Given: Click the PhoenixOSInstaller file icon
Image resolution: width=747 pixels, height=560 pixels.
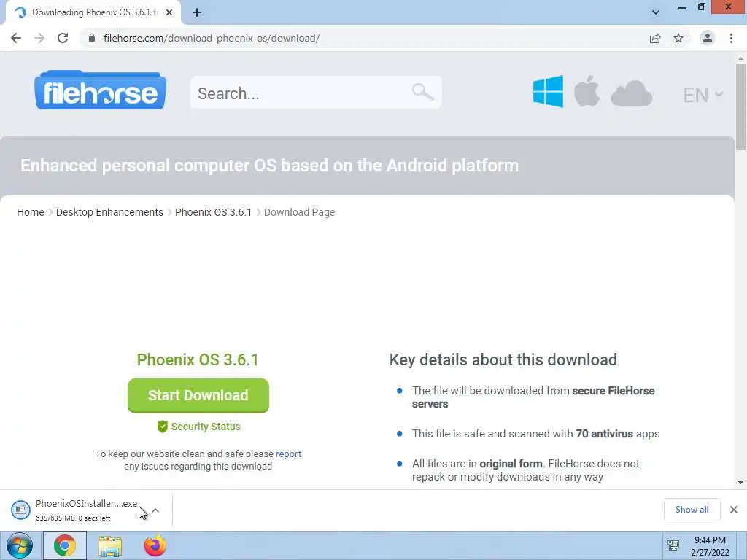Looking at the screenshot, I should (20, 510).
